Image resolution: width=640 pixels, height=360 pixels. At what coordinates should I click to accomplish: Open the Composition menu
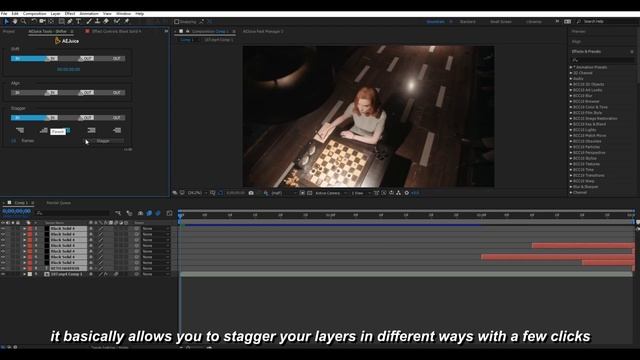point(34,13)
